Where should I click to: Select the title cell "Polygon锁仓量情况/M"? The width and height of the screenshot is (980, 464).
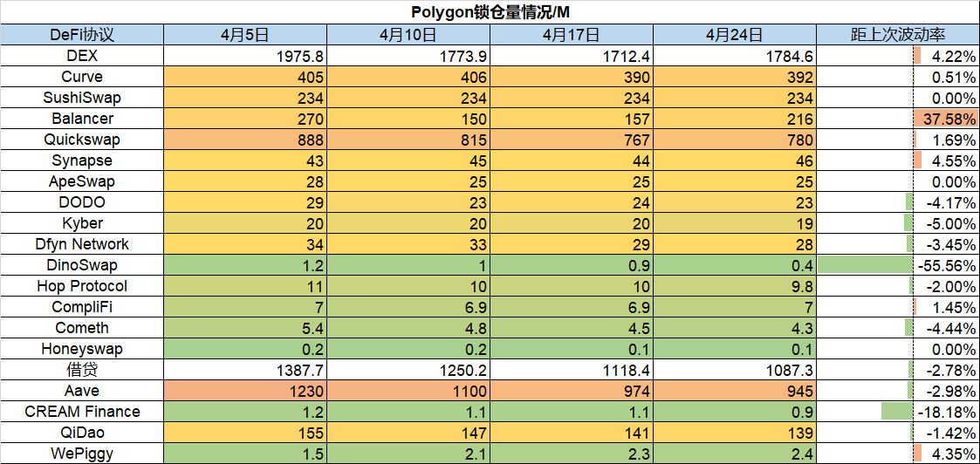pos(490,12)
